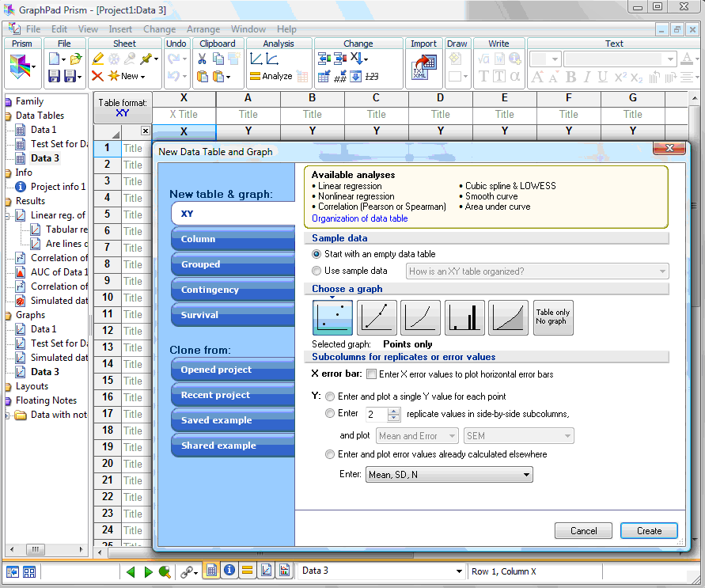Viewport: 705px width, 588px height.
Task: Click the linear regression line icon in Analysis
Action: pyautogui.click(x=256, y=59)
